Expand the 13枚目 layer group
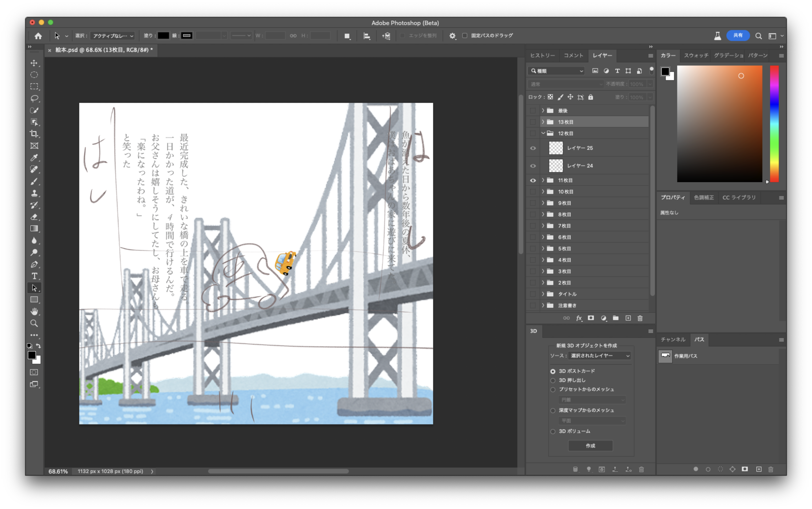Screen dimensions: 812x509 543,122
